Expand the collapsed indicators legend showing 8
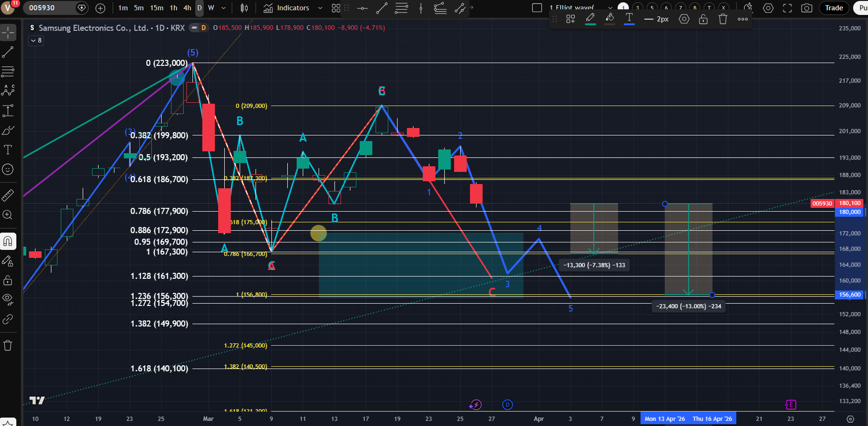 (36, 41)
